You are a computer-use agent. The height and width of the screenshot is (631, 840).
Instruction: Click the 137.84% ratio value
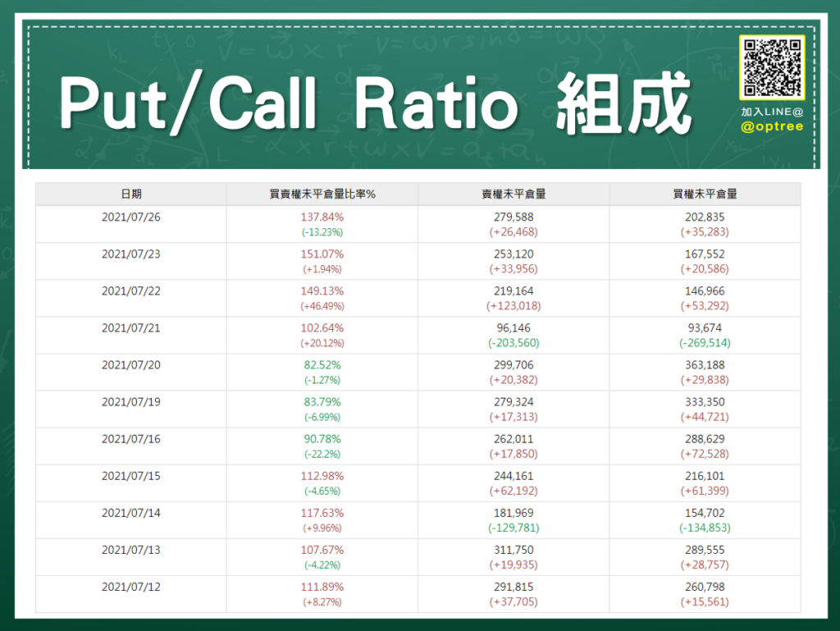coord(322,217)
